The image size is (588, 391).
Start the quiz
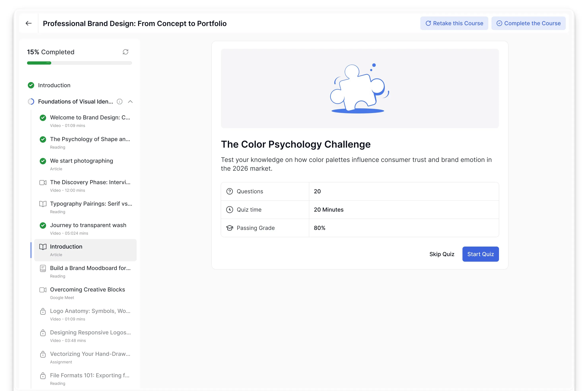point(480,254)
